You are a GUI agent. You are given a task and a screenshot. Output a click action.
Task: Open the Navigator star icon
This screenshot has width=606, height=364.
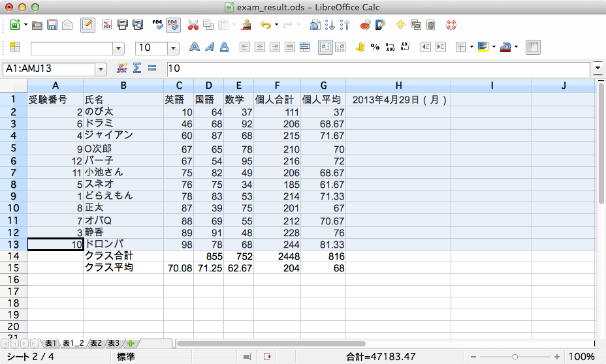point(400,25)
